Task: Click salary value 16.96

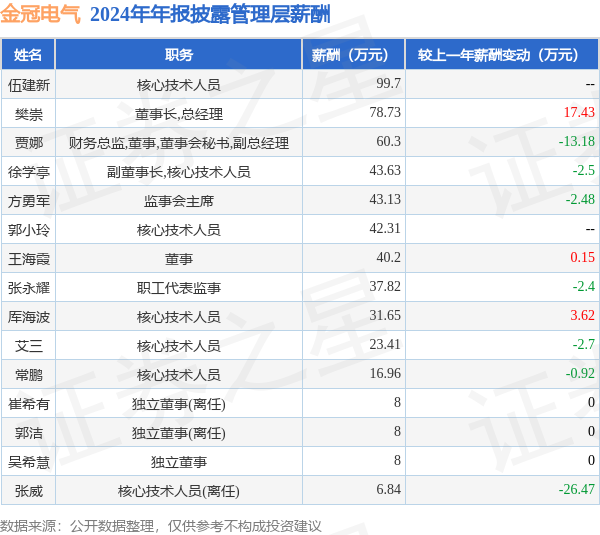Action: [x=385, y=374]
